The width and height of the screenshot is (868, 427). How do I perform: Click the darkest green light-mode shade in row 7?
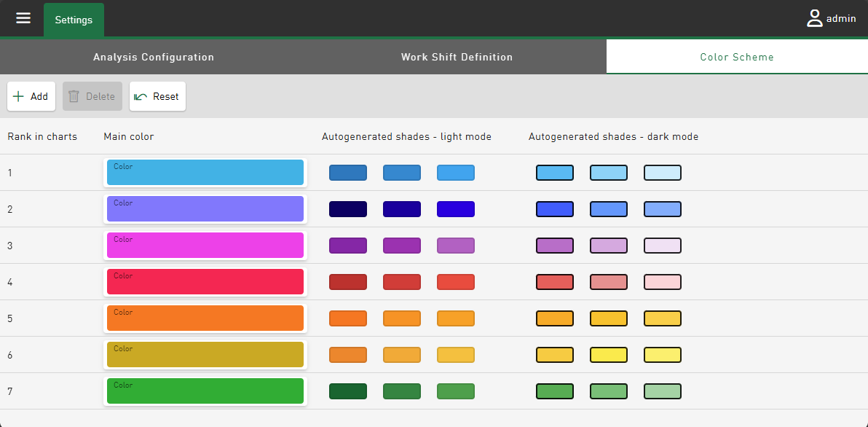coord(348,391)
